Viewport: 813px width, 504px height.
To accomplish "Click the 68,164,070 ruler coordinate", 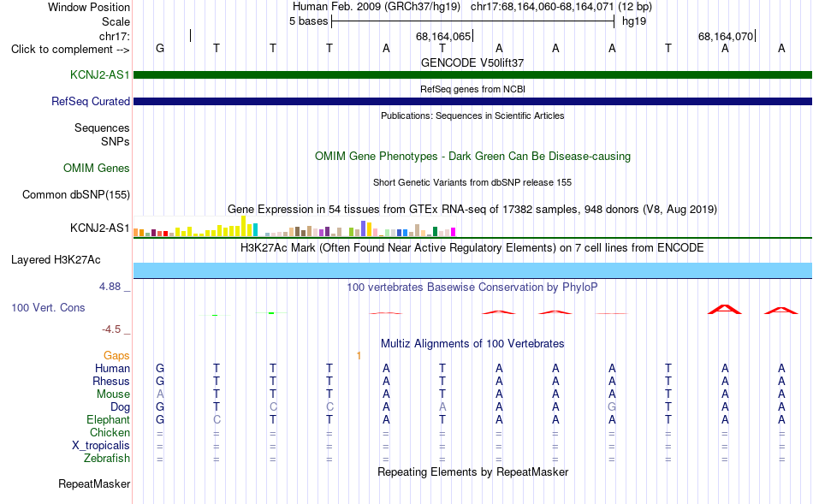I will pos(726,36).
